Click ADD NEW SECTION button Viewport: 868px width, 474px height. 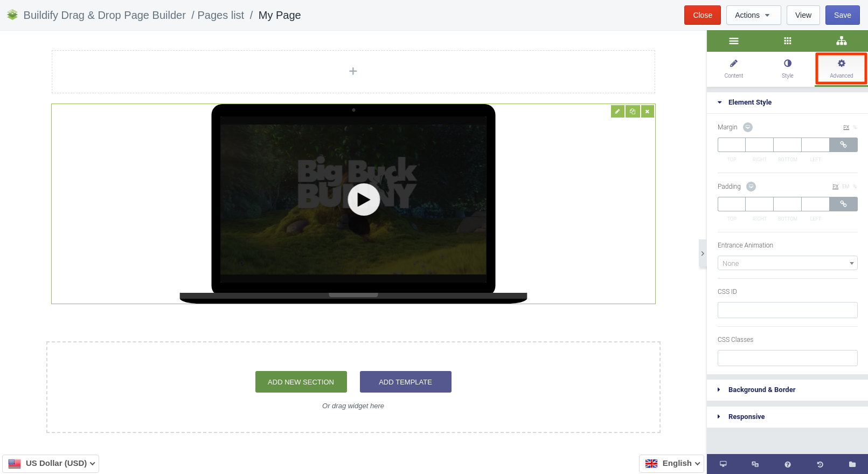(301, 382)
